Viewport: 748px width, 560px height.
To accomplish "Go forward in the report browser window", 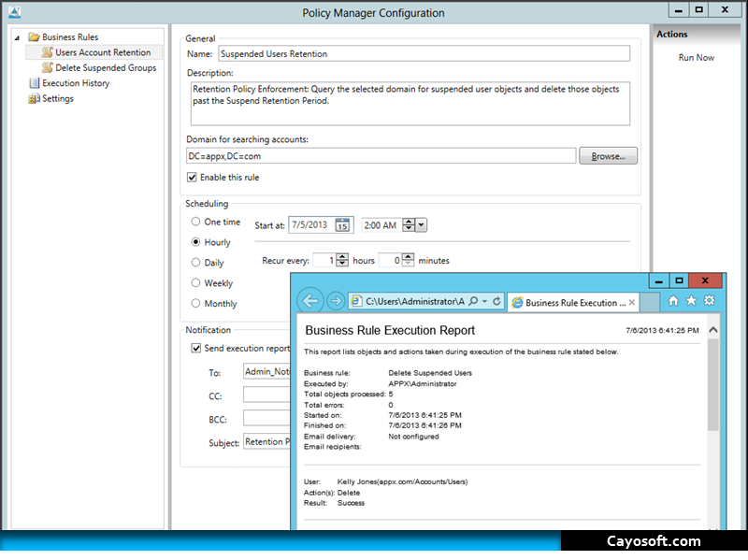I will [336, 301].
